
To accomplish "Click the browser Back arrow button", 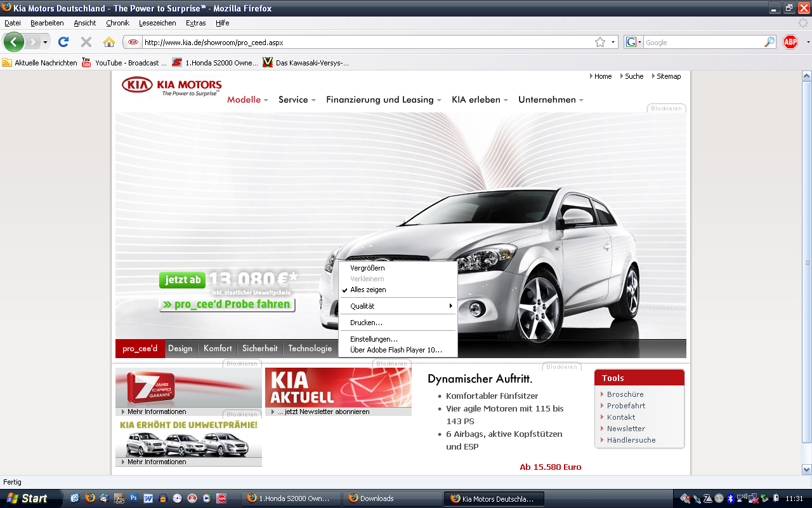I will (x=14, y=43).
